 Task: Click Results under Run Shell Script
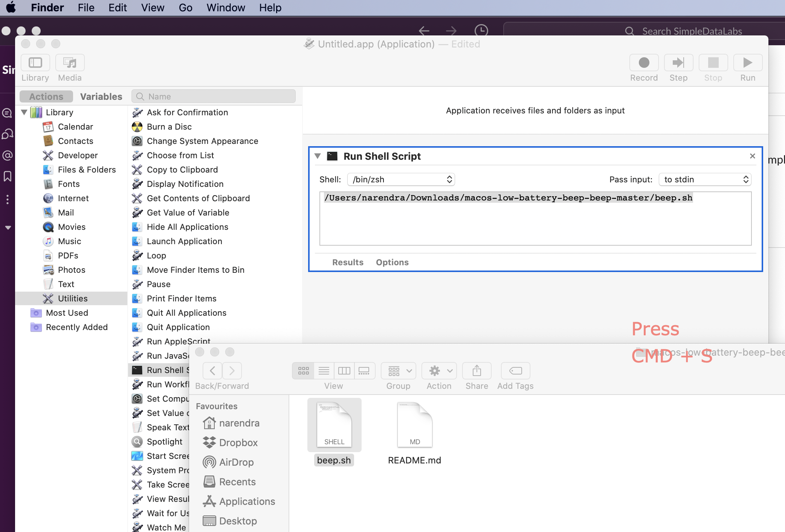(x=347, y=262)
